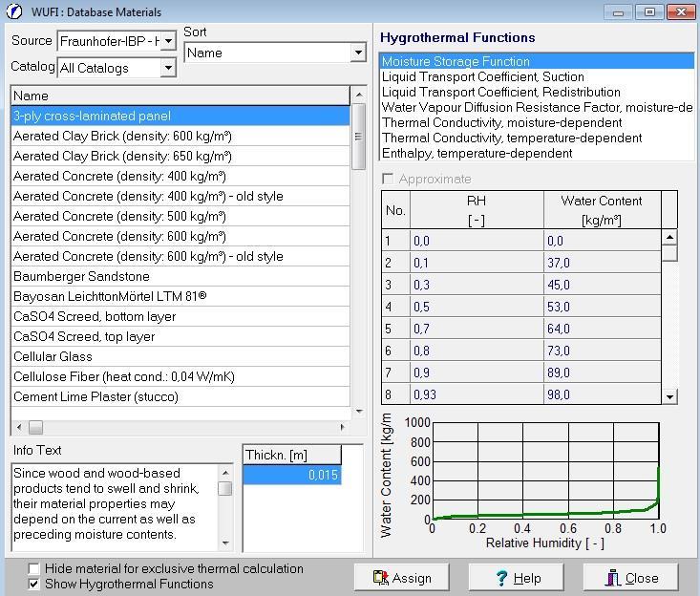Select Aerated Concrete 600 kg/m³ old style
The image size is (700, 596).
click(x=180, y=257)
